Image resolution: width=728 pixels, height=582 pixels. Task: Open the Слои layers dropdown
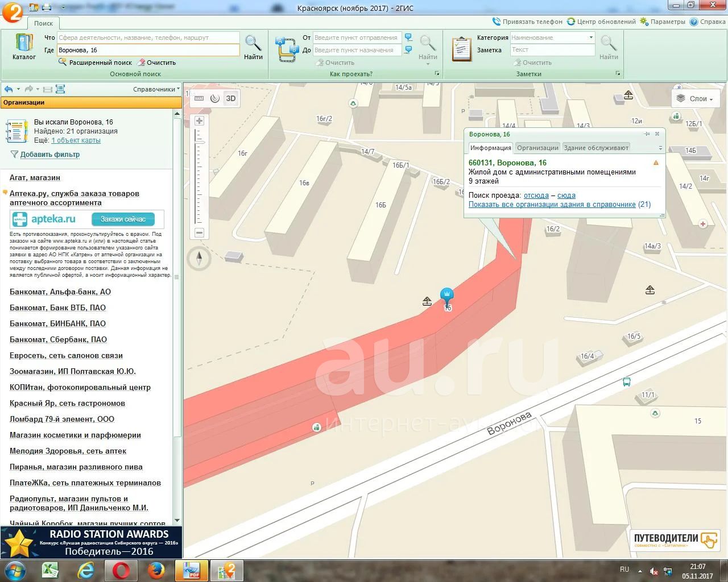[x=695, y=98]
